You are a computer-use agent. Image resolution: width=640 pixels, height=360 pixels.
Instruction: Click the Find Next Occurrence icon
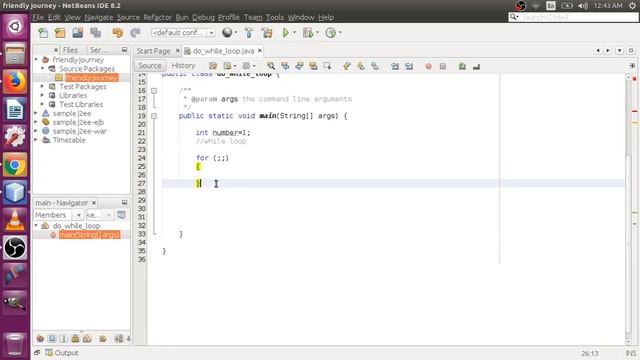click(299, 66)
